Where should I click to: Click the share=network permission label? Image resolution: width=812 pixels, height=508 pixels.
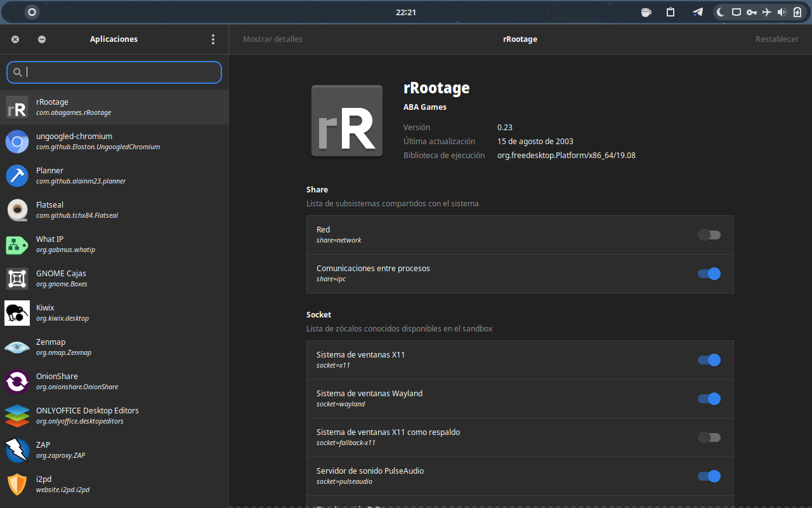point(339,240)
